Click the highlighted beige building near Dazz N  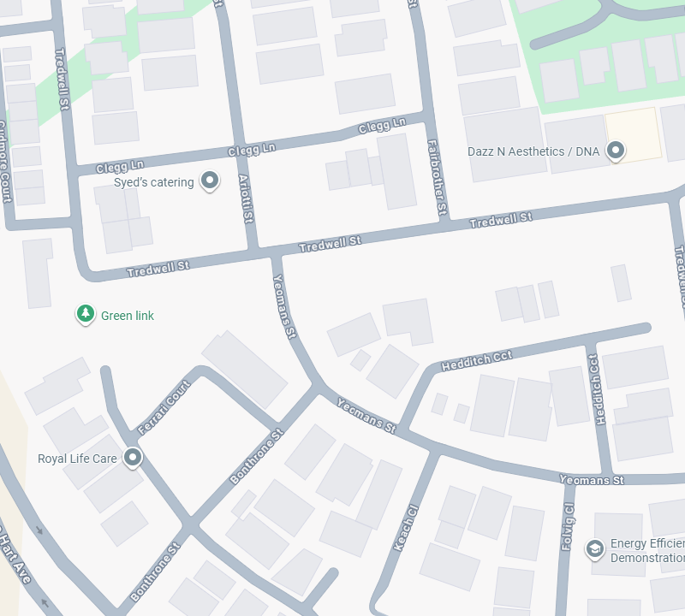[634, 134]
